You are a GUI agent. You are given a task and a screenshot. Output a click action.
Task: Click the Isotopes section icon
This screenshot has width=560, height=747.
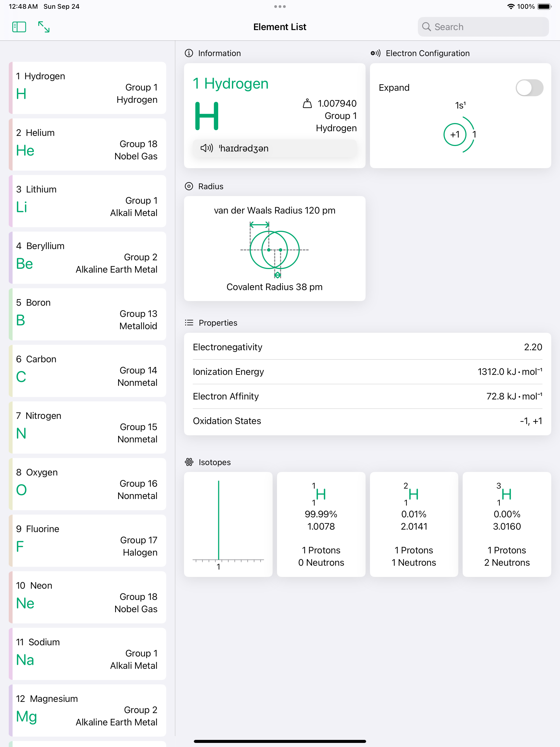point(189,462)
